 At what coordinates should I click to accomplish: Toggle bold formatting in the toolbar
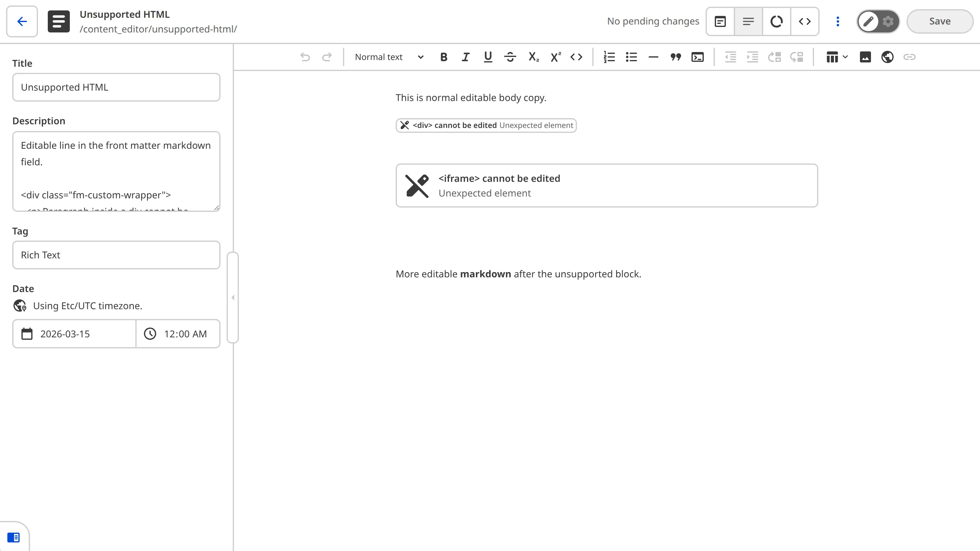pyautogui.click(x=443, y=57)
